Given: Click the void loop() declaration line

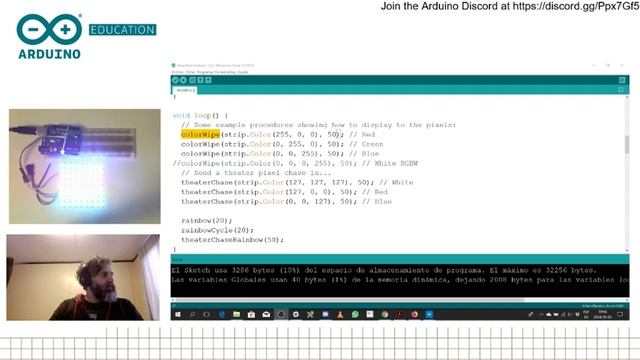Looking at the screenshot, I should [200, 116].
